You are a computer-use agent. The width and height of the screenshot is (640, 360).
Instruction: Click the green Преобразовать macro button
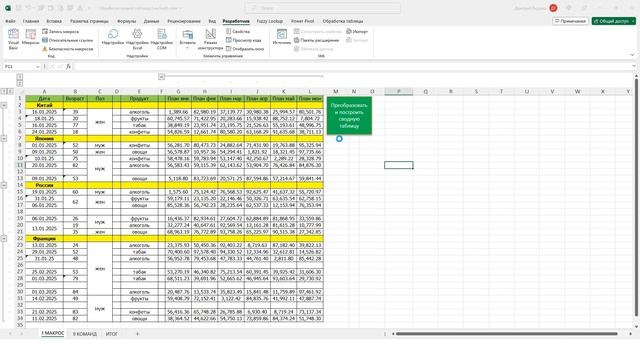click(x=349, y=116)
